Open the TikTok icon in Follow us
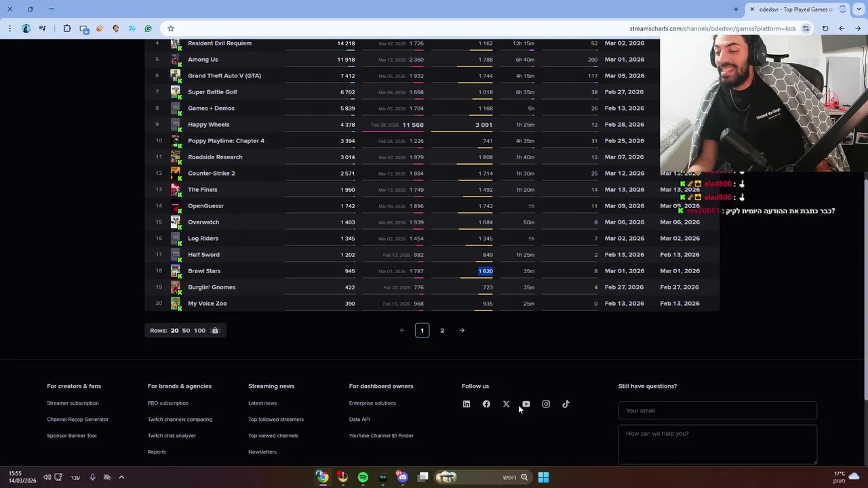This screenshot has width=868, height=488. (566, 404)
